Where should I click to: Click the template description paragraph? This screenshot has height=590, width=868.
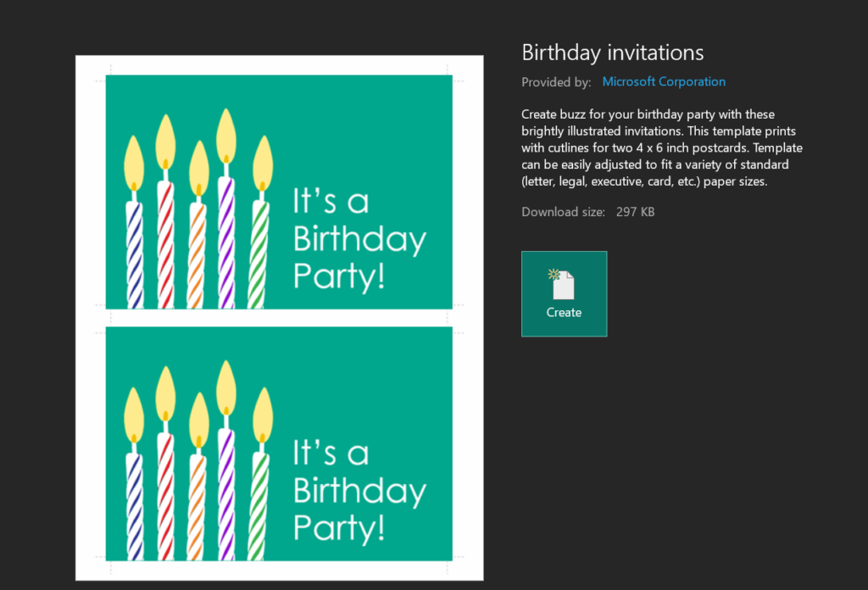click(661, 147)
